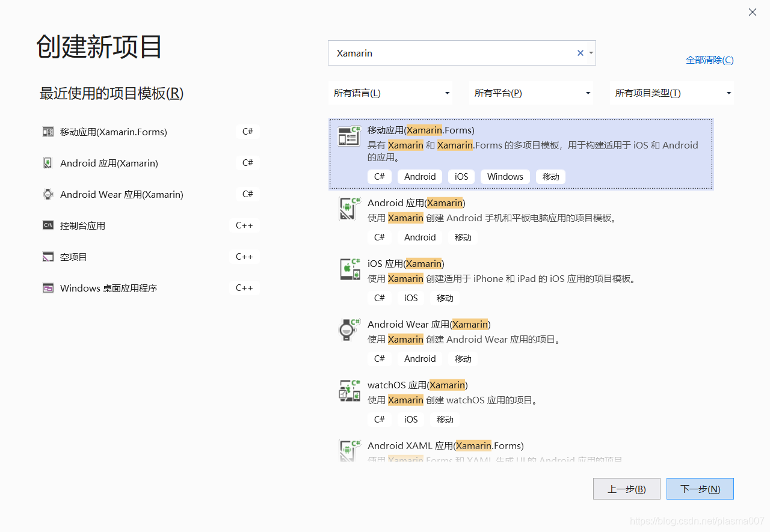
Task: Select recent template Android 应用(Xamarin)
Action: (150, 163)
